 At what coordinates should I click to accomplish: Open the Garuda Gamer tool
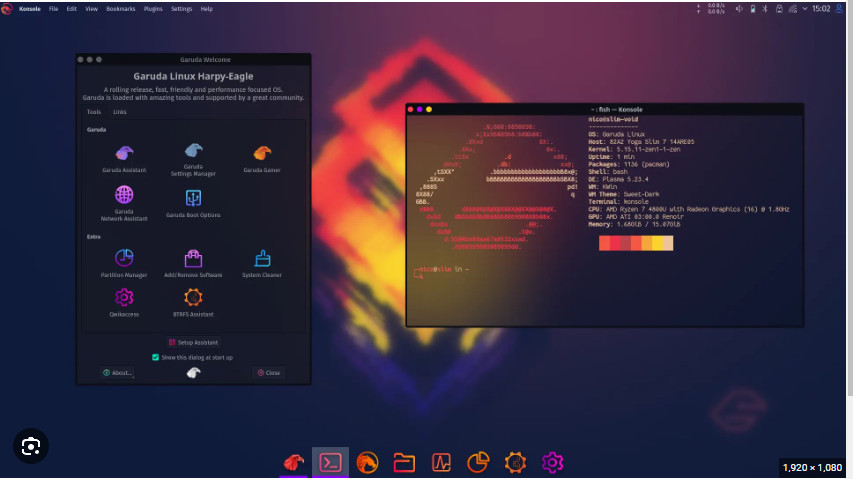point(262,158)
